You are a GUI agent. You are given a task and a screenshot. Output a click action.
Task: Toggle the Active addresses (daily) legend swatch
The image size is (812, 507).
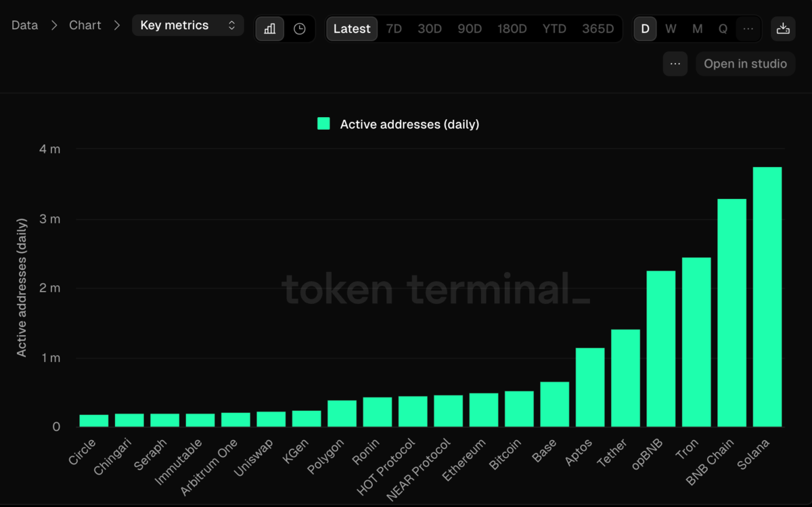coord(323,124)
